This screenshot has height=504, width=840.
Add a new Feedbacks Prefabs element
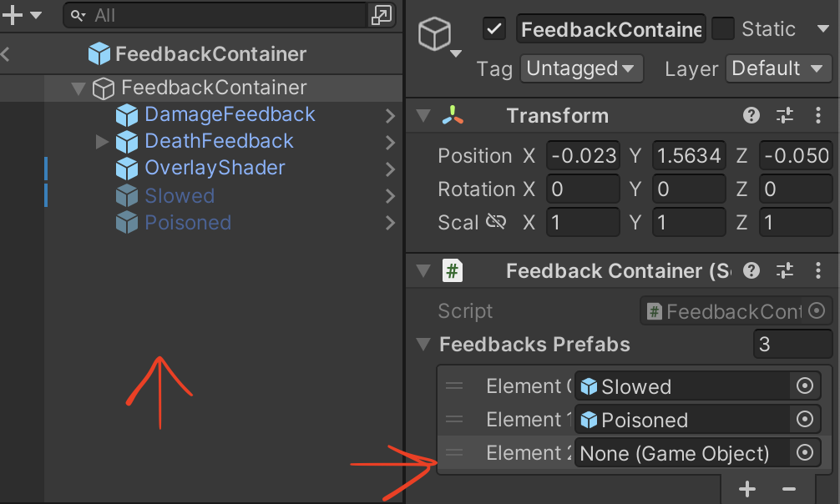747,489
